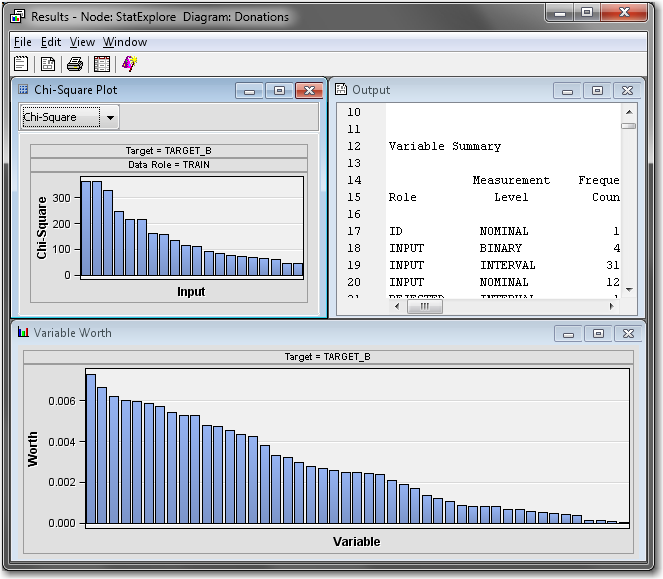Click the first toolbar icon (blank document)
The image size is (663, 579).
coord(21,64)
